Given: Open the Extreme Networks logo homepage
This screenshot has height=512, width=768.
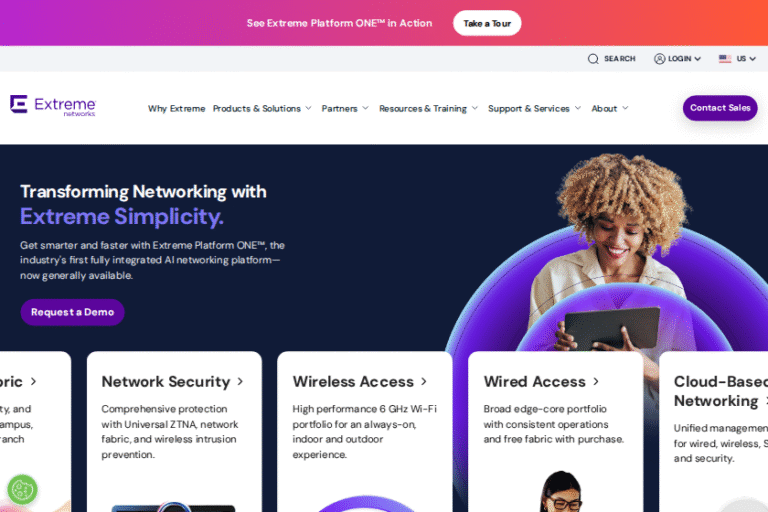Looking at the screenshot, I should pos(53,105).
